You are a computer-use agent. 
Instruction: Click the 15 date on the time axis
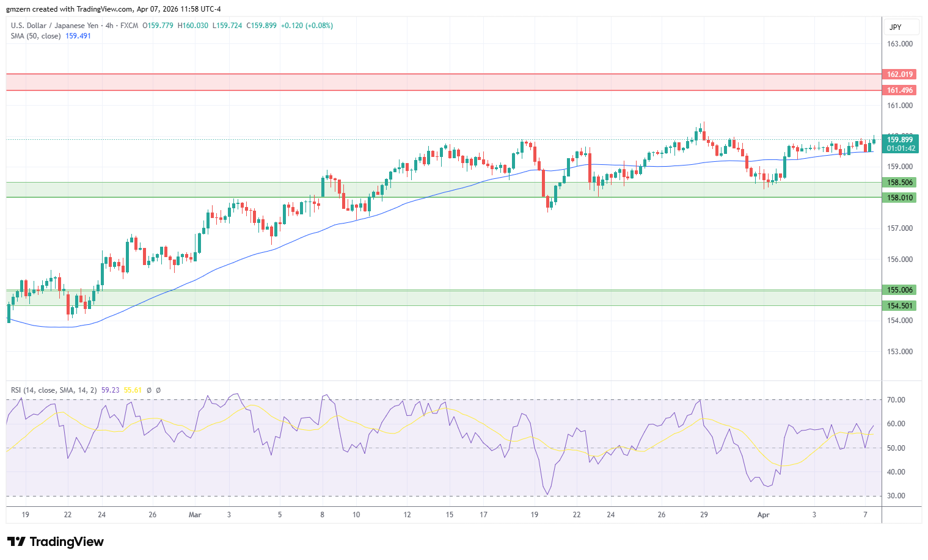(449, 515)
